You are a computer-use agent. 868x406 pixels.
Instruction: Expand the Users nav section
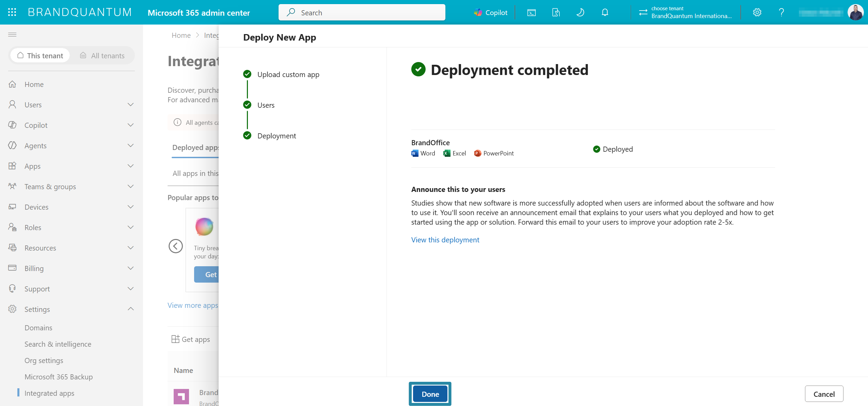tap(130, 105)
